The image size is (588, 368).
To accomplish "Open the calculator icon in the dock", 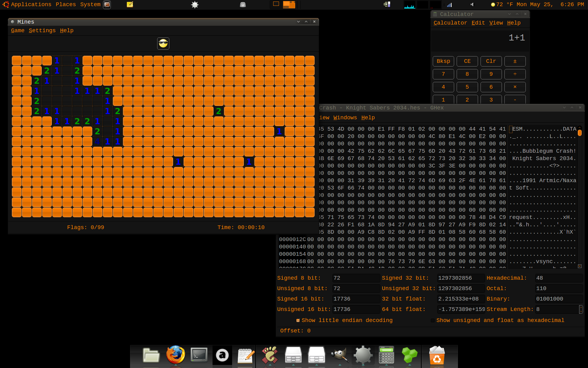I will pos(386,355).
